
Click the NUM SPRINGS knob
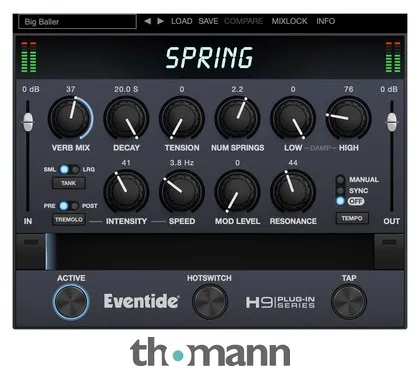pos(238,118)
